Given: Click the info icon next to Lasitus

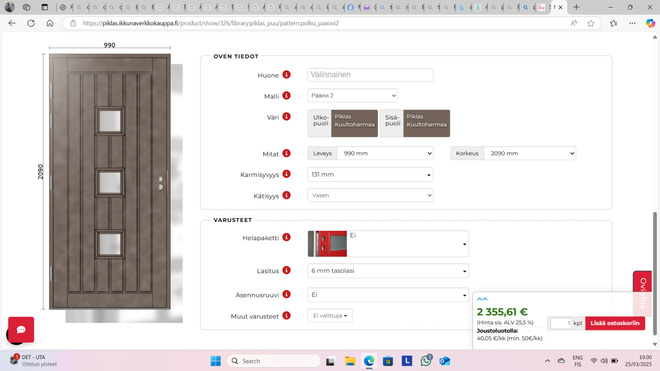Looking at the screenshot, I should pos(287,270).
